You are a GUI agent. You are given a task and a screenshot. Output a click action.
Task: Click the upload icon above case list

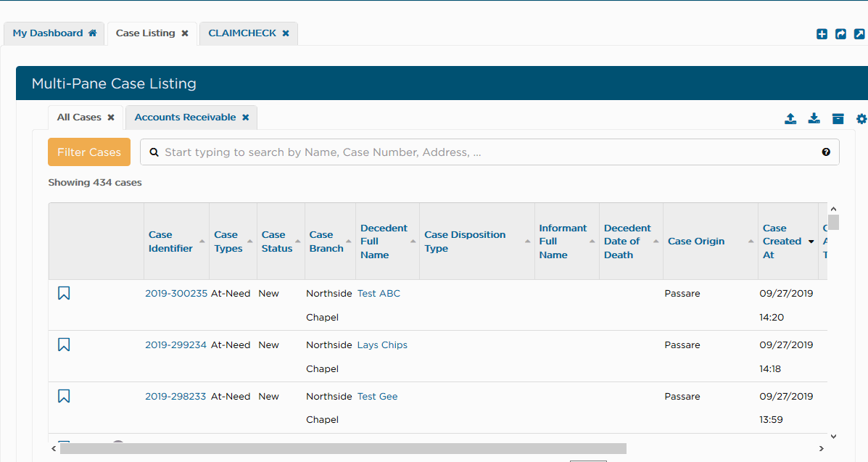pyautogui.click(x=790, y=119)
